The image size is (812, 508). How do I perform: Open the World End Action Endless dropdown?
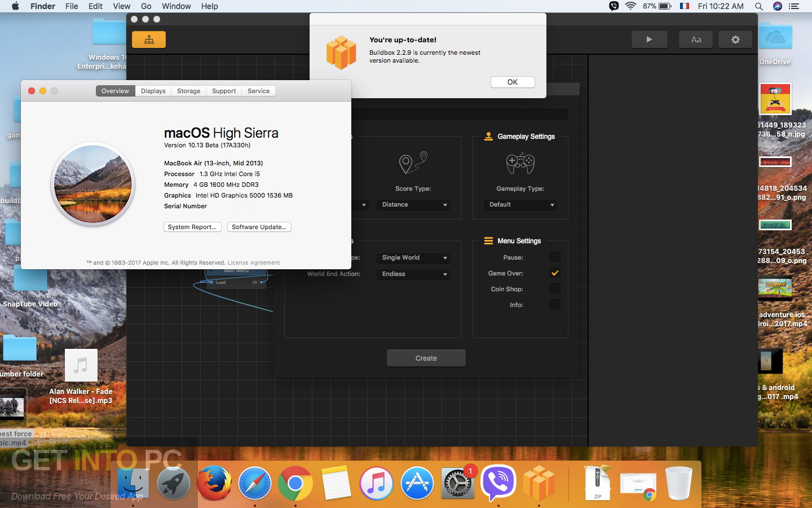click(x=413, y=274)
